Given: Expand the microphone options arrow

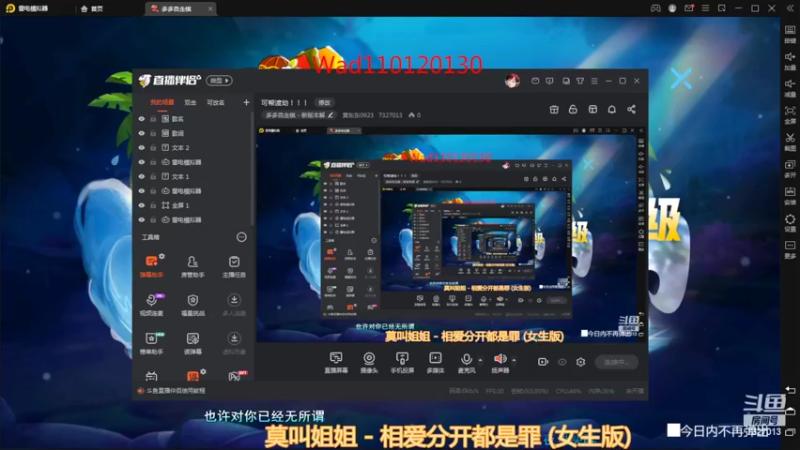Looking at the screenshot, I should (x=480, y=360).
